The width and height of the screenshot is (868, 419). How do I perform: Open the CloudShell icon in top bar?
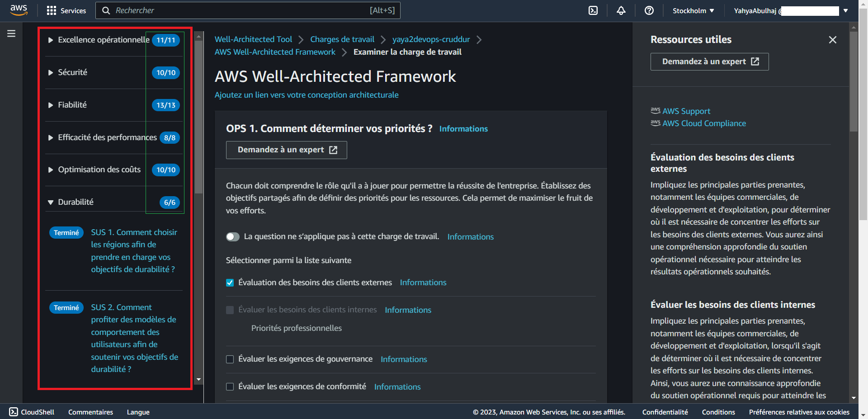click(593, 10)
